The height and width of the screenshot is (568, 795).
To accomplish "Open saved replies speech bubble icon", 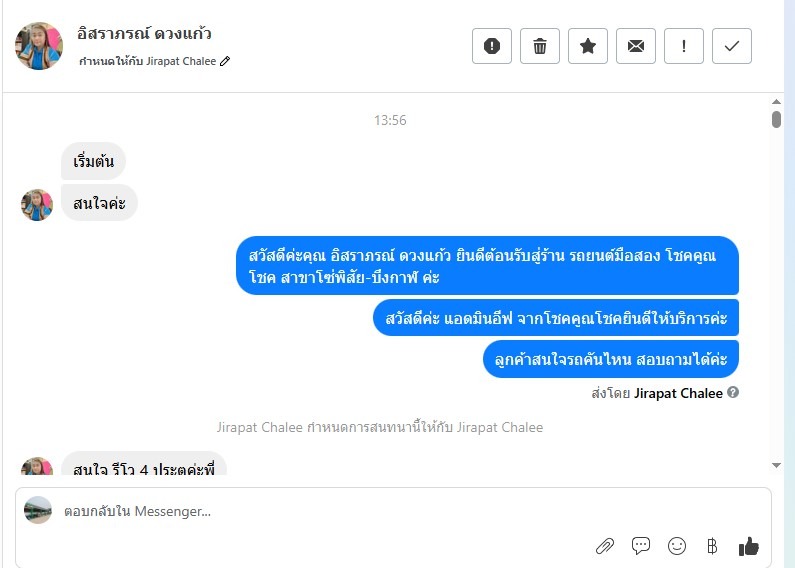I will [641, 546].
